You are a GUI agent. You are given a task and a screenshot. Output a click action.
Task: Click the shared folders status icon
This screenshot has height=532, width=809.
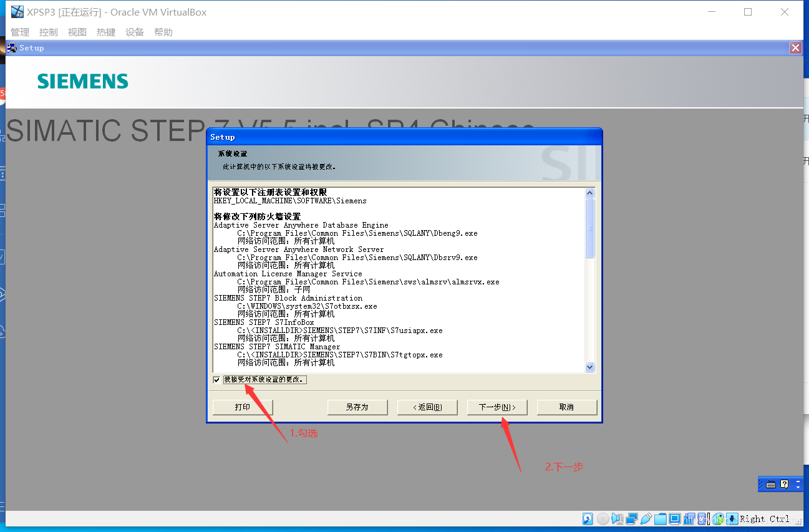[x=661, y=519]
